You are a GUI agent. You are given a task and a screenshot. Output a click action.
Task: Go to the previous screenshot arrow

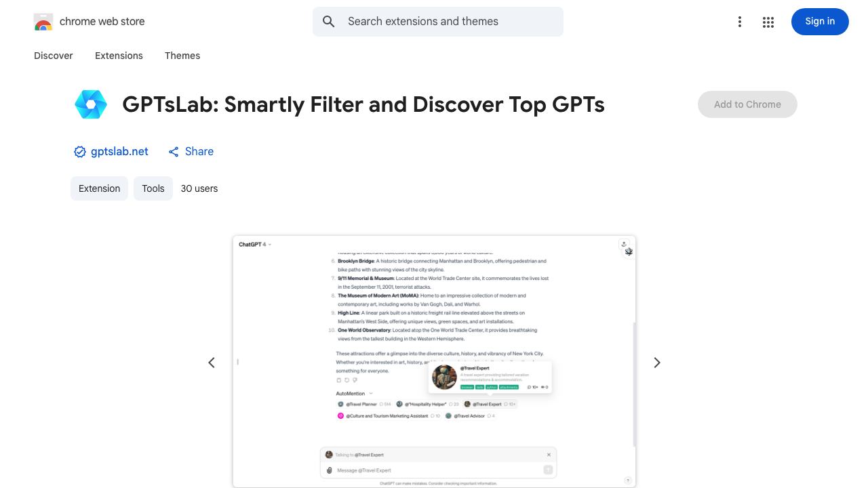click(x=212, y=363)
